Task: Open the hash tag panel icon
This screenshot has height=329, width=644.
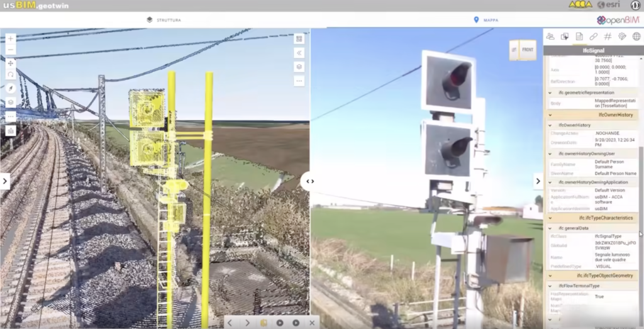Action: (x=608, y=36)
